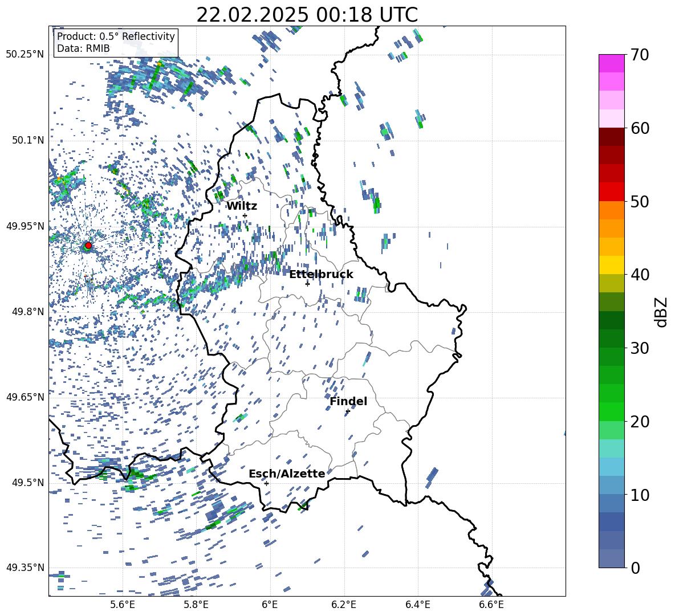Click the colorbar tick value 50
The width and height of the screenshot is (675, 616).
coord(640,201)
